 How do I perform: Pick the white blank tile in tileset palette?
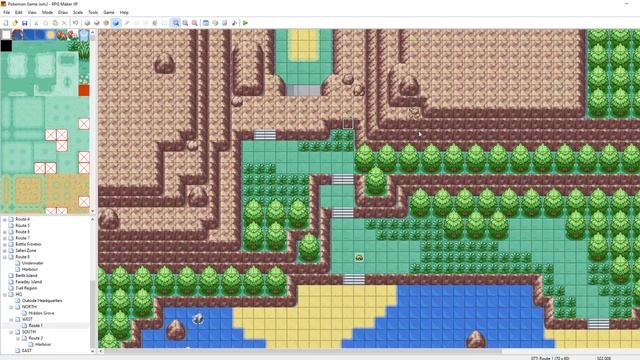point(6,35)
